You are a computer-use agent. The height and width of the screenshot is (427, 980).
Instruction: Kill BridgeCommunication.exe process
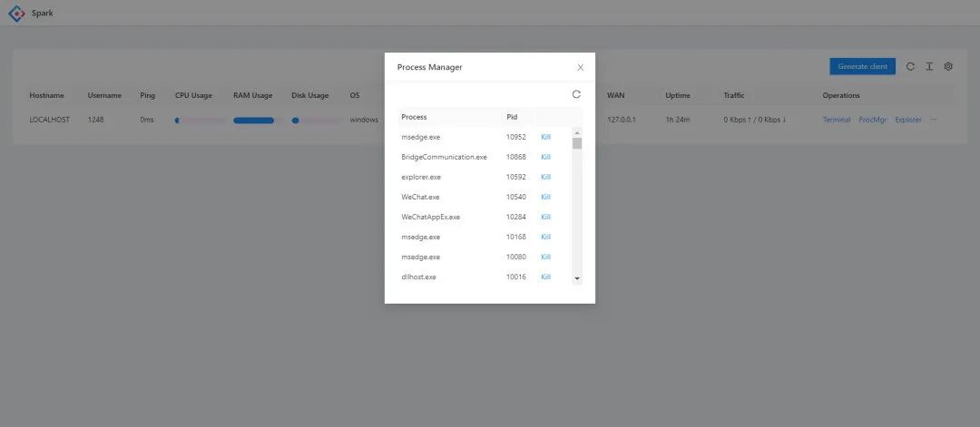click(545, 157)
